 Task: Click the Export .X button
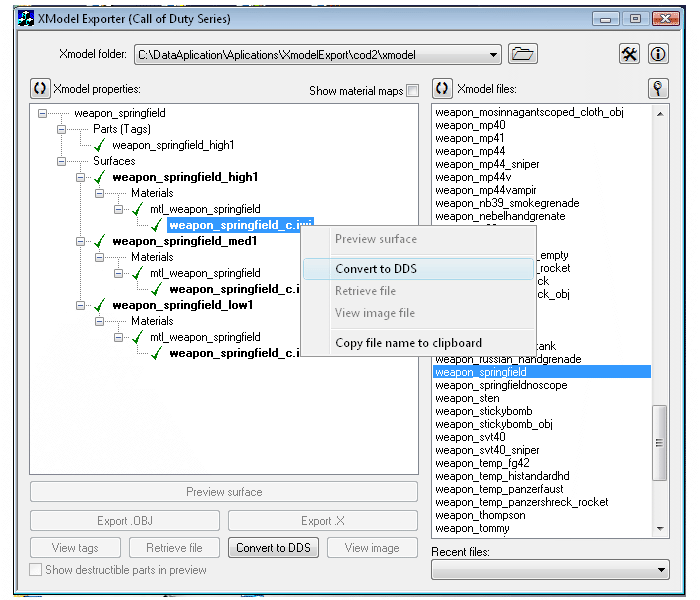[323, 521]
